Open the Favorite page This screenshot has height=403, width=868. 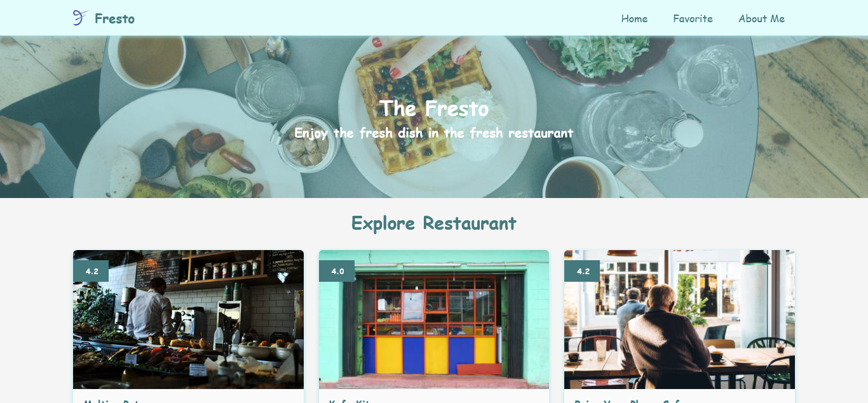point(693,18)
